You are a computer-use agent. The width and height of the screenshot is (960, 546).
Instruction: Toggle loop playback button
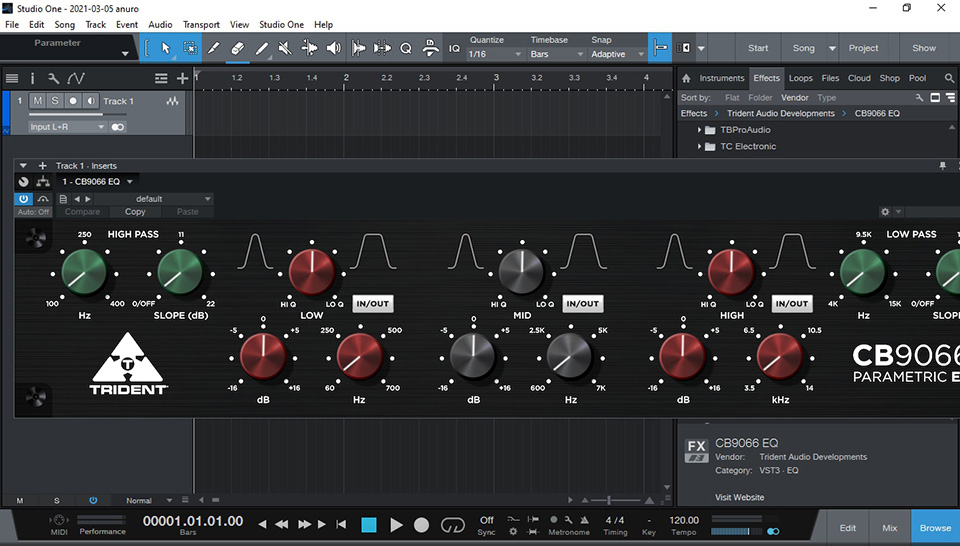[452, 525]
